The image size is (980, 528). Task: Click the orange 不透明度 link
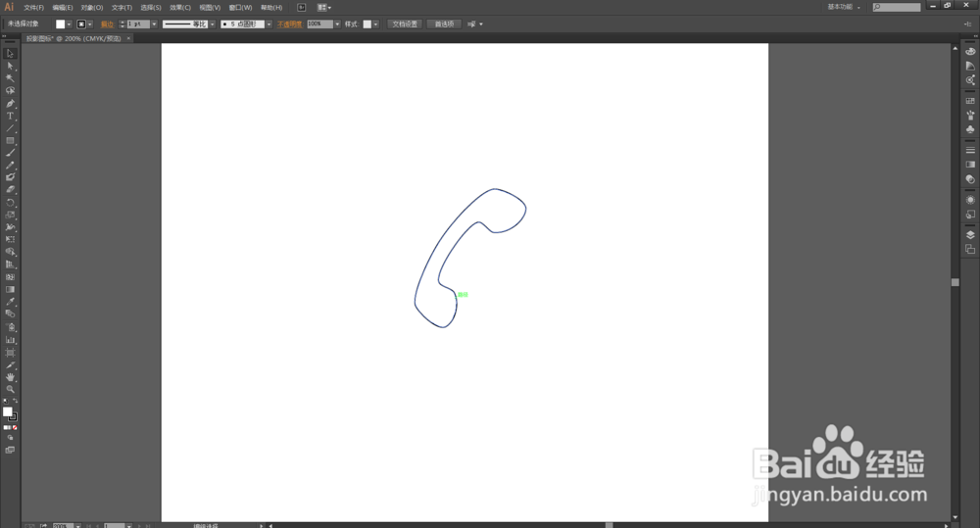click(289, 24)
